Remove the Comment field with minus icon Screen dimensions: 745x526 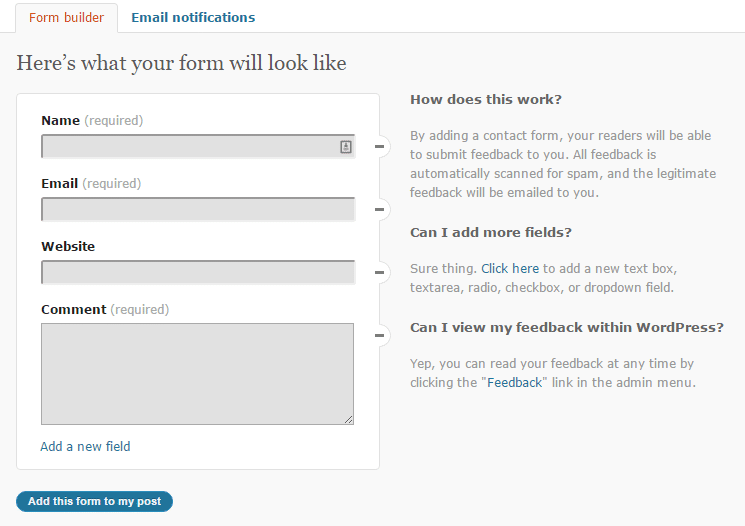(380, 335)
